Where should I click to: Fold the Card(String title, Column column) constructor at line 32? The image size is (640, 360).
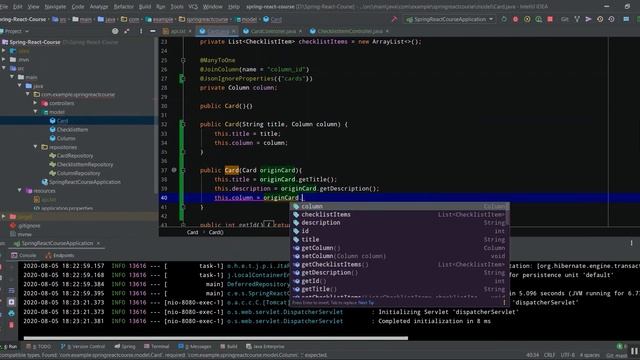point(183,124)
